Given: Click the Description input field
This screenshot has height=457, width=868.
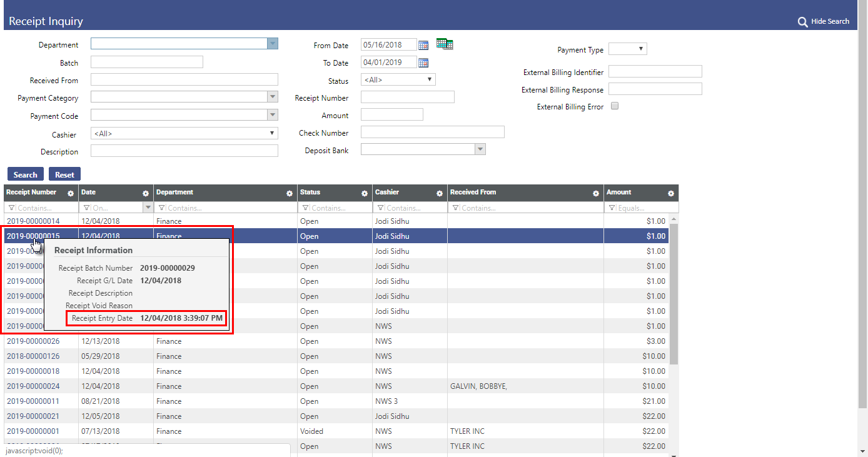Looking at the screenshot, I should pos(184,151).
